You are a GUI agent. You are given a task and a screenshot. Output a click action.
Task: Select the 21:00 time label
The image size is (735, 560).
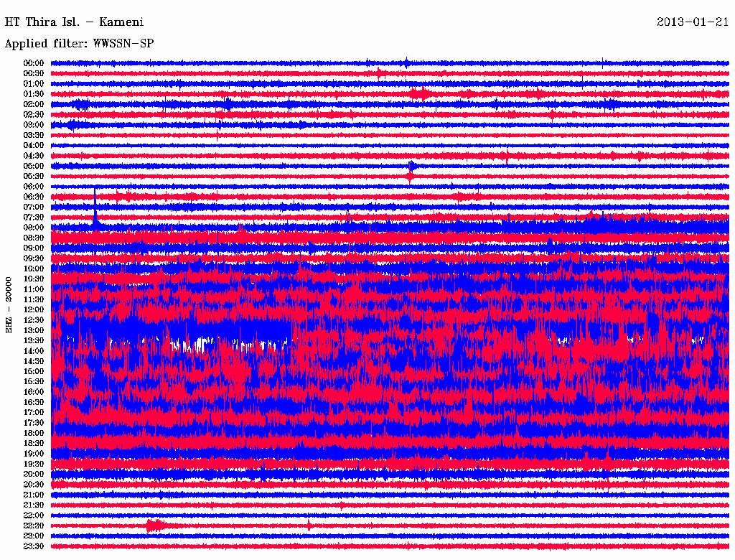coord(33,495)
